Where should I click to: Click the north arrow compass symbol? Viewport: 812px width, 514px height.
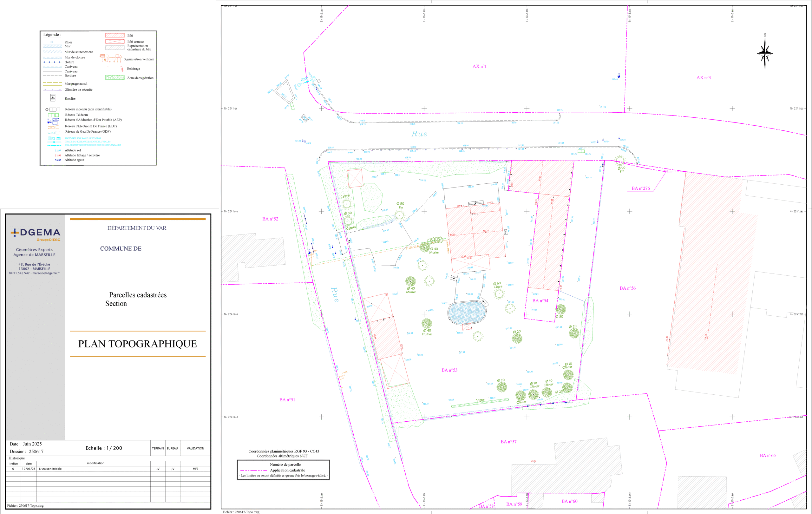coord(764,53)
